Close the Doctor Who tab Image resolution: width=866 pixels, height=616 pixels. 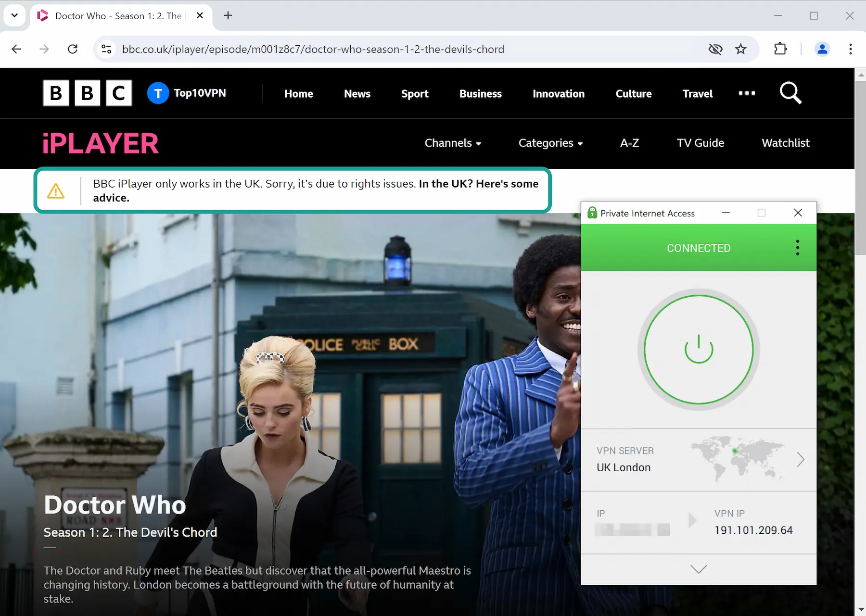pyautogui.click(x=200, y=15)
